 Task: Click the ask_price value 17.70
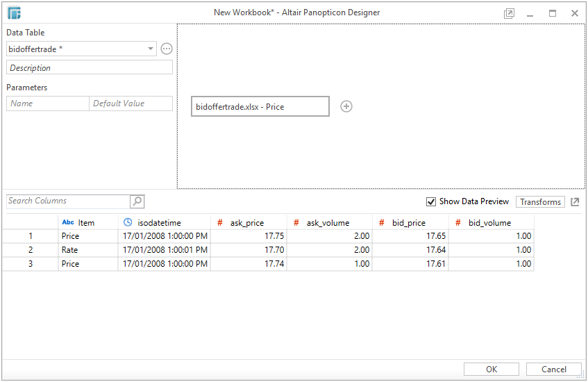click(x=249, y=250)
